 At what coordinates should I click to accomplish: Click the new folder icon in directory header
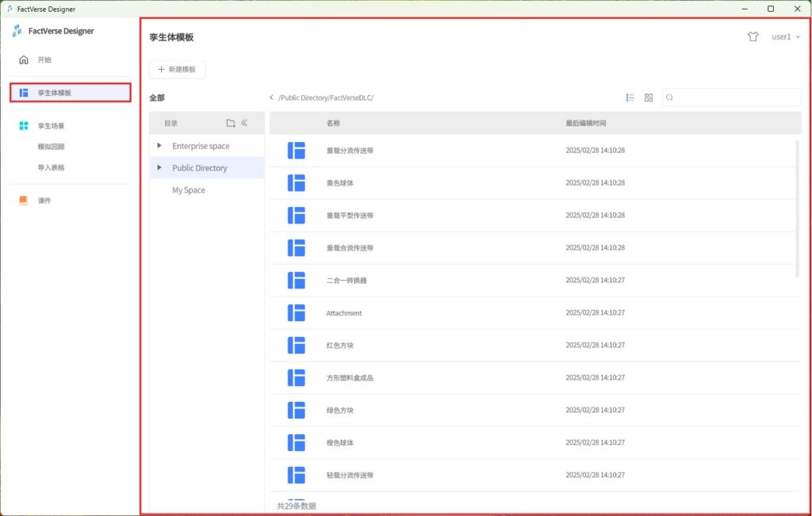coord(230,123)
